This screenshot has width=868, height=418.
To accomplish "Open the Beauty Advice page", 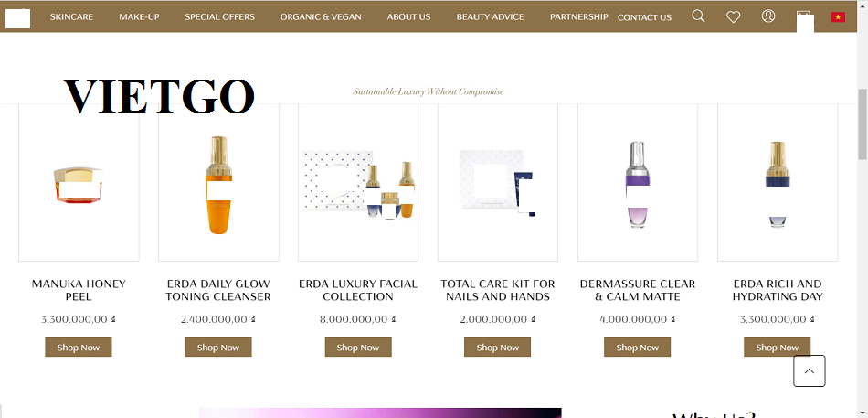I will (x=490, y=17).
